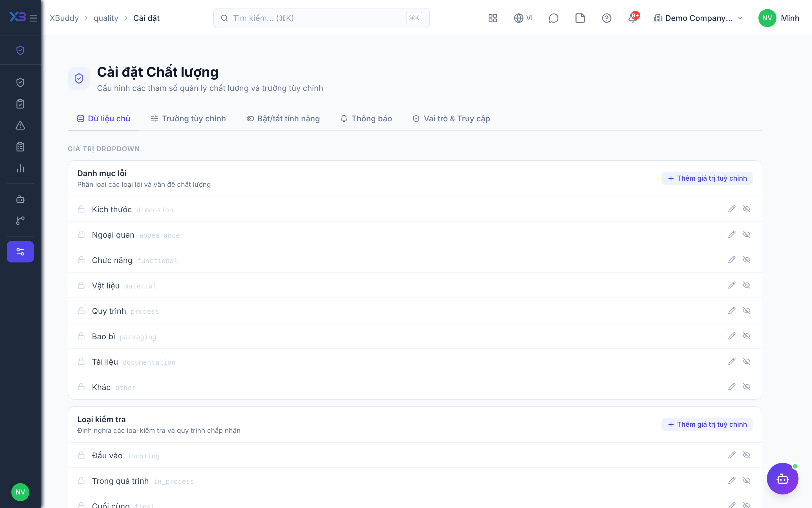Switch to Thông báo tab

pyautogui.click(x=366, y=119)
